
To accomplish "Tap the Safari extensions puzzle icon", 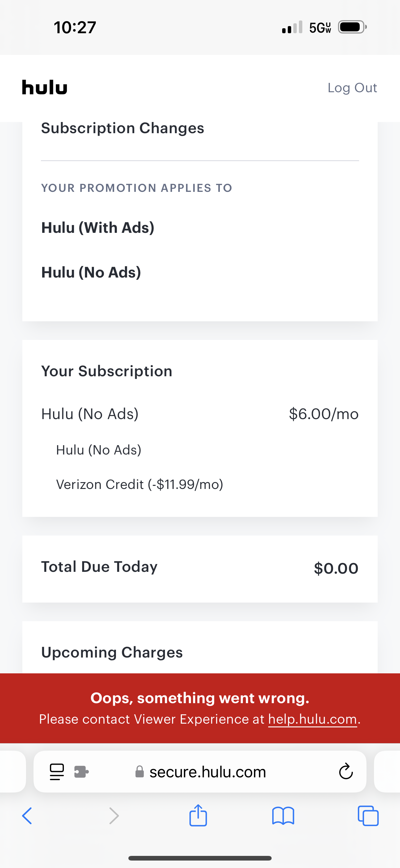I will point(81,772).
